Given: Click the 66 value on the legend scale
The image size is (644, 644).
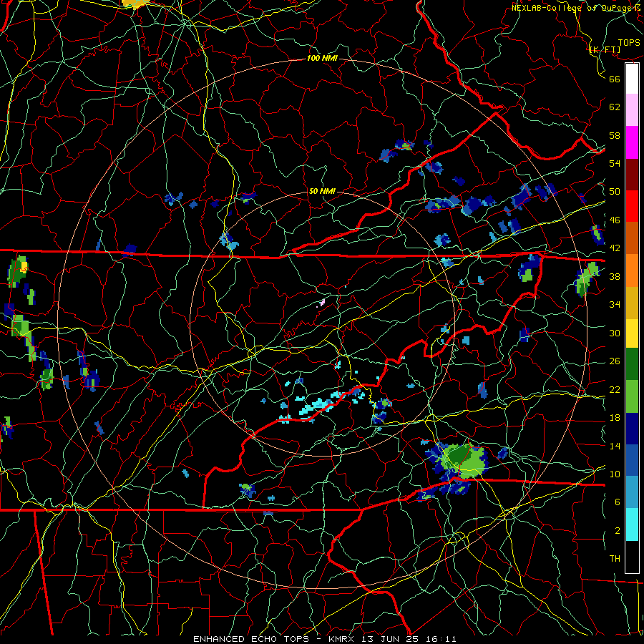Looking at the screenshot, I should (x=615, y=79).
